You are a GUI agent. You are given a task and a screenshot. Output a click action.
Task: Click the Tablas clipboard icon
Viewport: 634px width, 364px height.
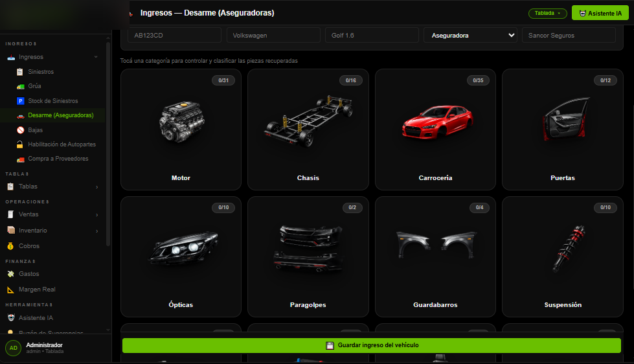(10, 187)
